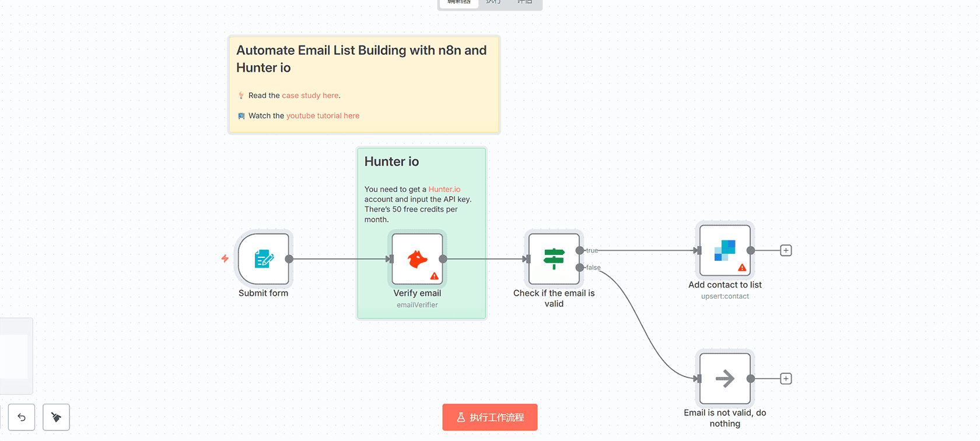Click the true output connector of If node
980x441 pixels.
click(580, 250)
